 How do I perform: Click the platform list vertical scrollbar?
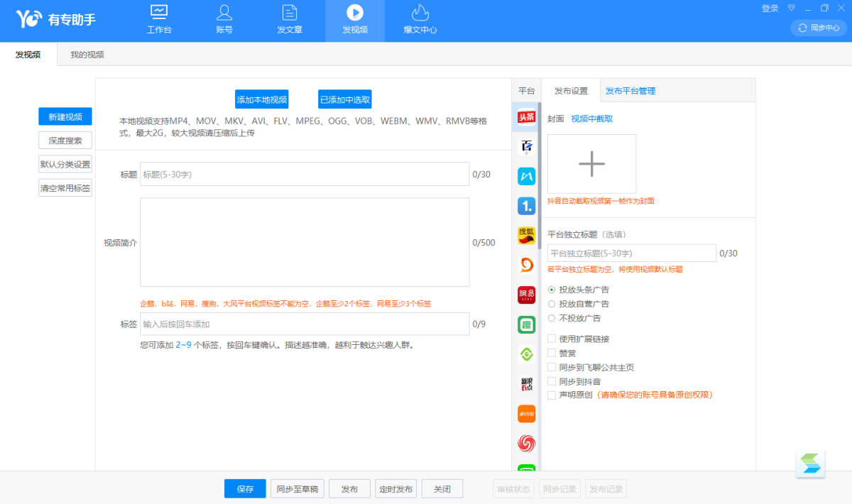539,177
